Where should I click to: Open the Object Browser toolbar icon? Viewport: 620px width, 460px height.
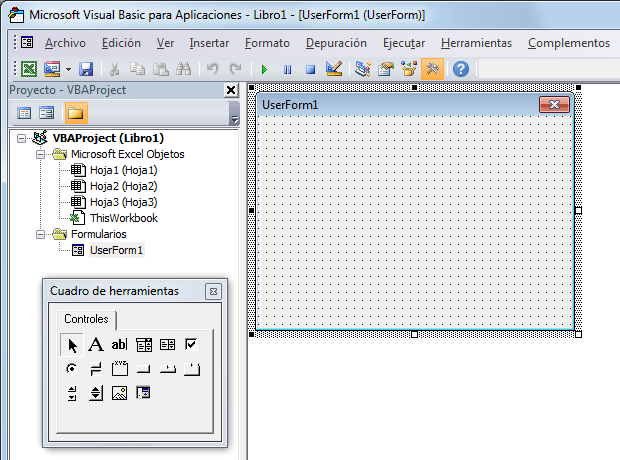point(409,69)
